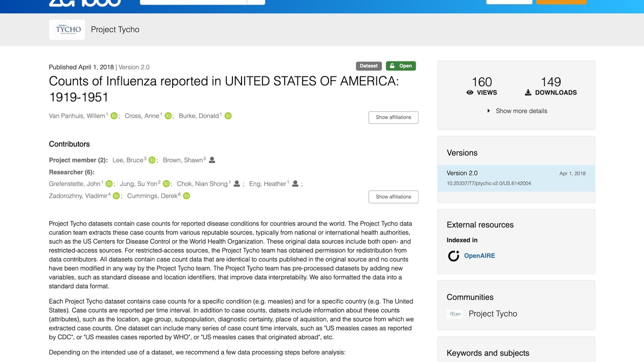Click the gray Dataset badge
The height and width of the screenshot is (362, 644).
point(369,66)
